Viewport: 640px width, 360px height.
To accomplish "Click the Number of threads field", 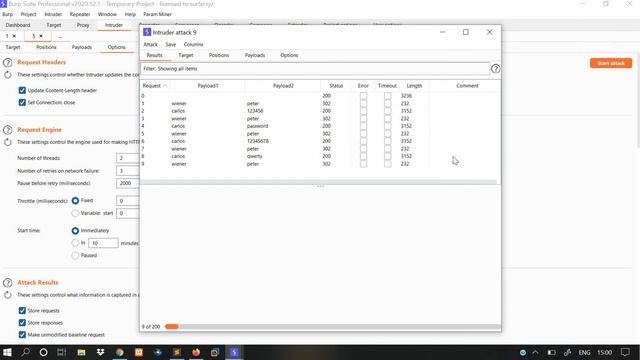I will coord(127,158).
